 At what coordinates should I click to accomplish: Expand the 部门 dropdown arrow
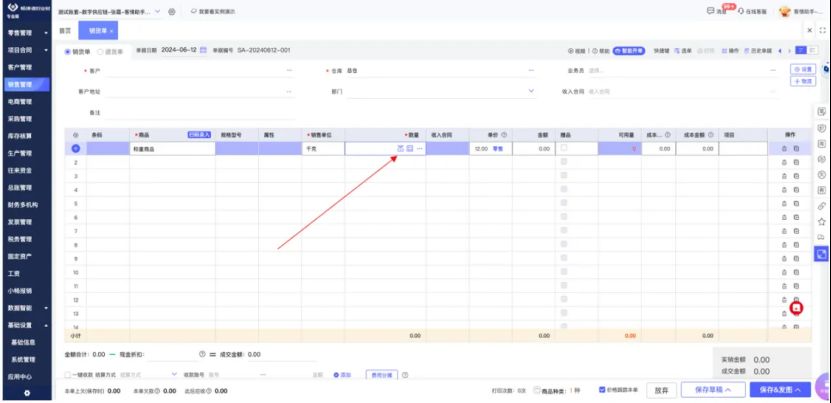pos(531,91)
